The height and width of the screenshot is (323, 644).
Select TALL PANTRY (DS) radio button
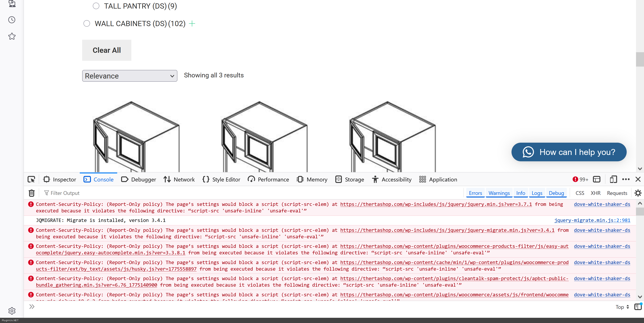tap(96, 6)
